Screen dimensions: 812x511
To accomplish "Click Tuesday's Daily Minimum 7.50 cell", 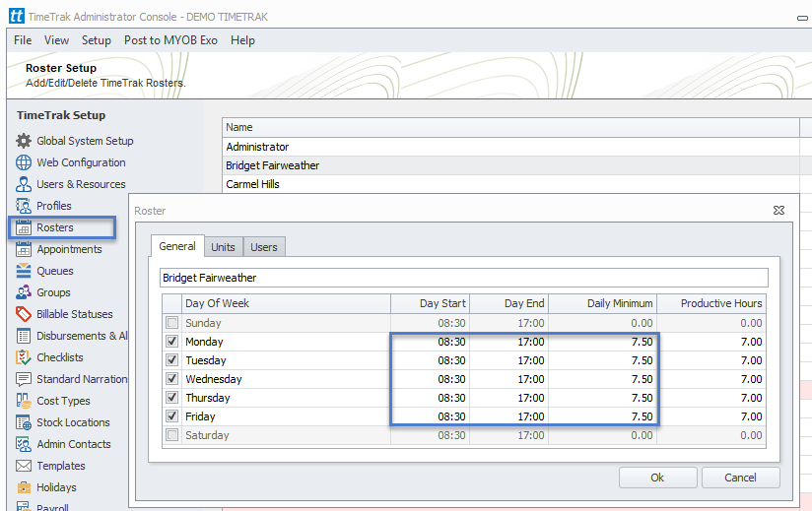I will pyautogui.click(x=603, y=360).
